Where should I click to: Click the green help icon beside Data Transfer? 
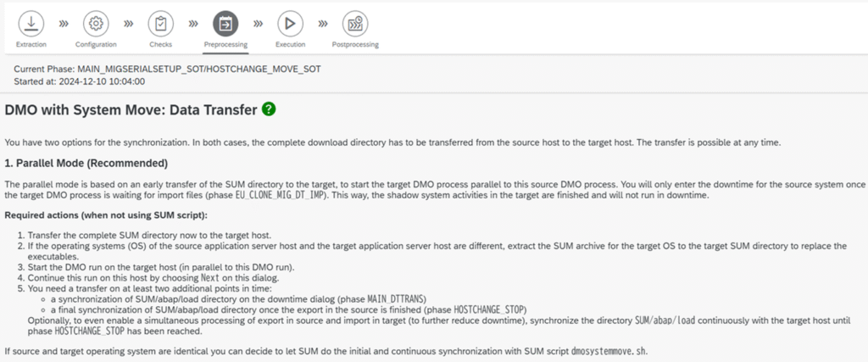coord(269,109)
